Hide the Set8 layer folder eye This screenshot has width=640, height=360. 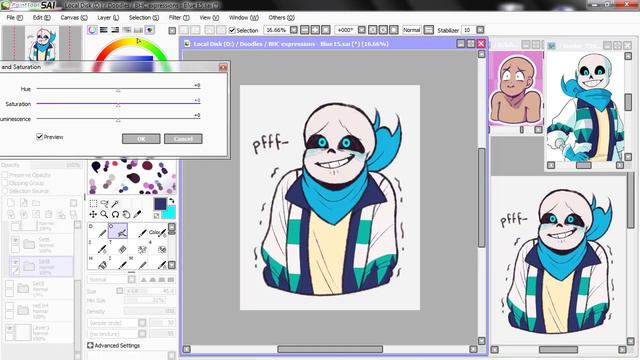[x=15, y=262]
